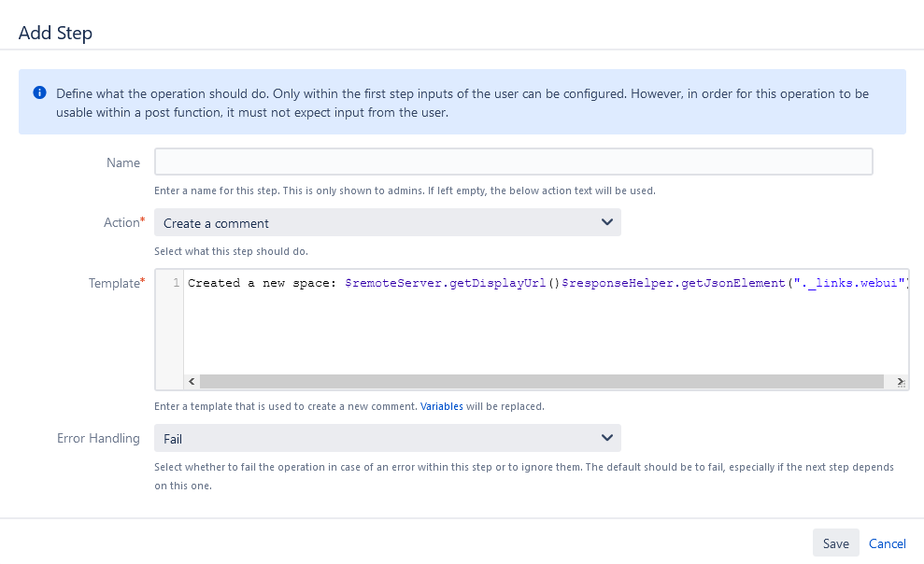The height and width of the screenshot is (564, 924).
Task: Click the blue info icon in the banner
Action: pos(39,93)
